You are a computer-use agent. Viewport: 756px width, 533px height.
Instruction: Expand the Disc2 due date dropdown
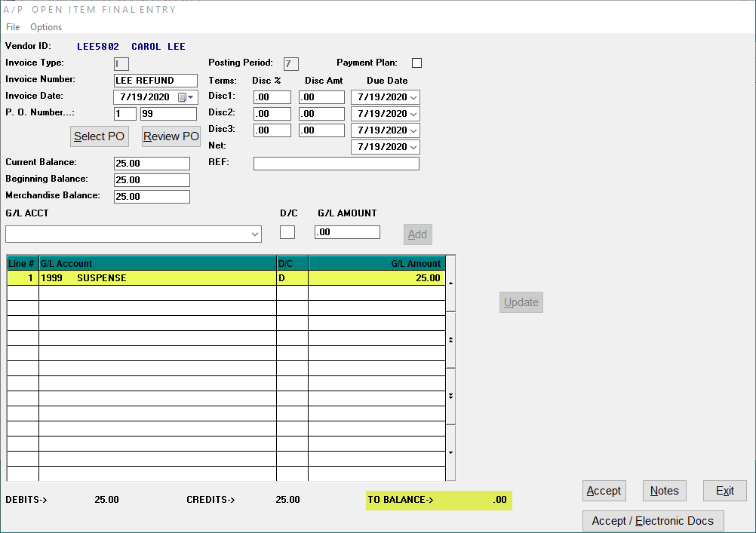[x=413, y=113]
